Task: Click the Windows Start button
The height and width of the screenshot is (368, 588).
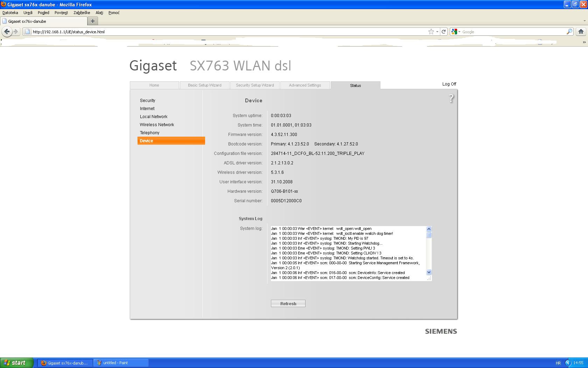Action: coord(17,363)
